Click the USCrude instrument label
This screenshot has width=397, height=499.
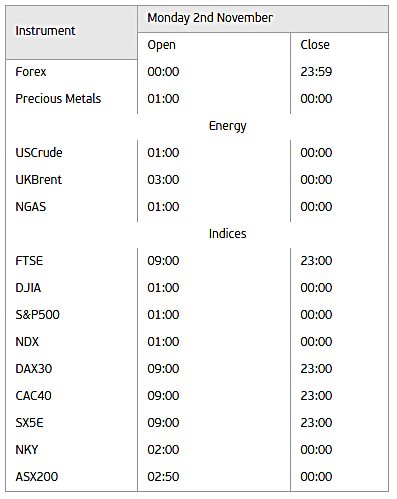[39, 153]
